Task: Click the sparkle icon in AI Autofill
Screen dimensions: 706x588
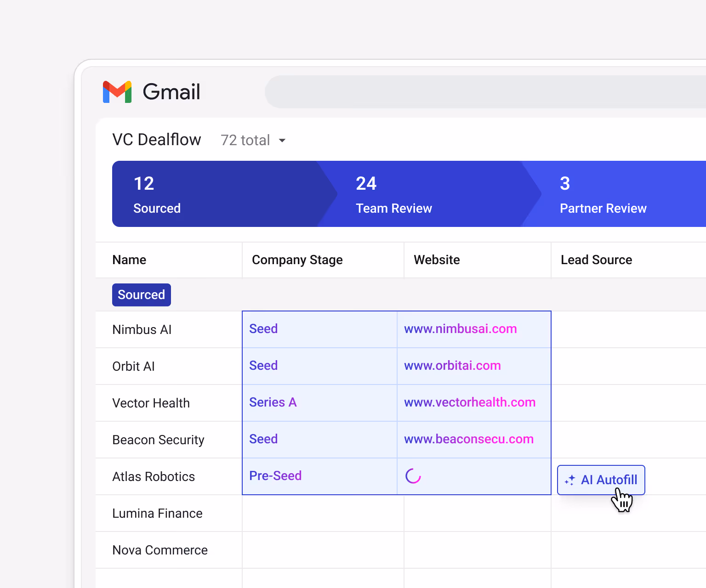Action: coord(570,480)
